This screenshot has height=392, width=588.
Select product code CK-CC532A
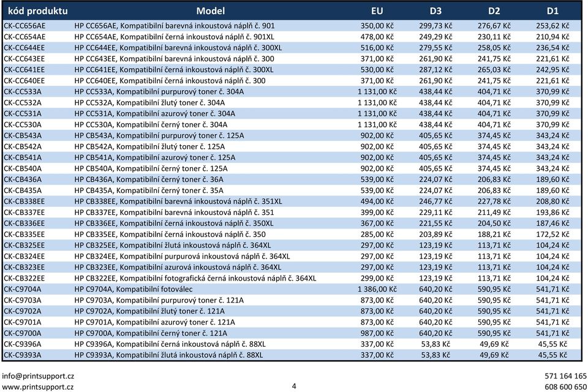[x=23, y=102]
